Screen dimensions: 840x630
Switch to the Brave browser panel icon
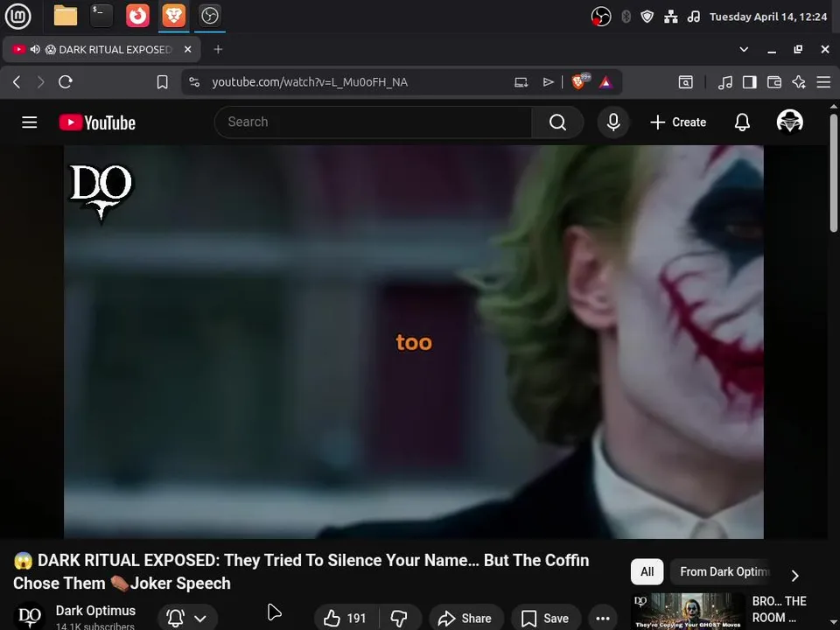[173, 16]
